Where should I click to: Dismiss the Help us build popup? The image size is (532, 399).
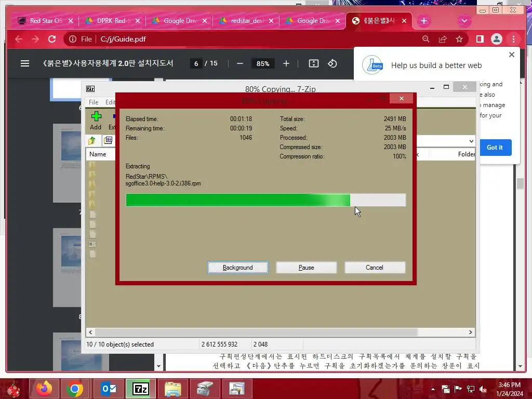512,55
